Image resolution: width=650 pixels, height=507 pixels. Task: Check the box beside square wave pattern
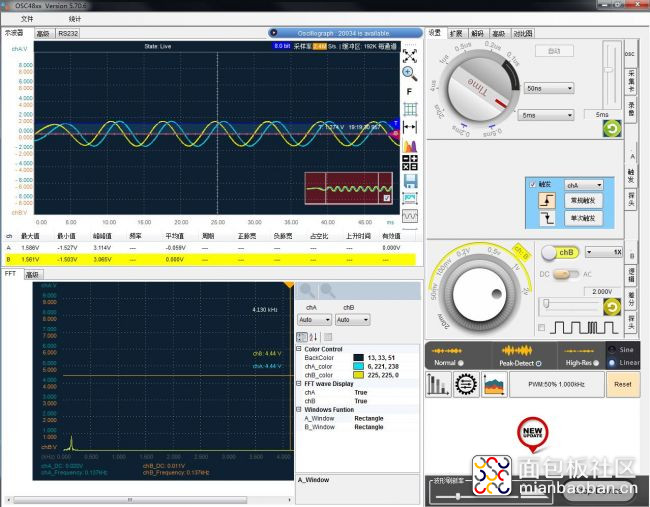coord(541,327)
